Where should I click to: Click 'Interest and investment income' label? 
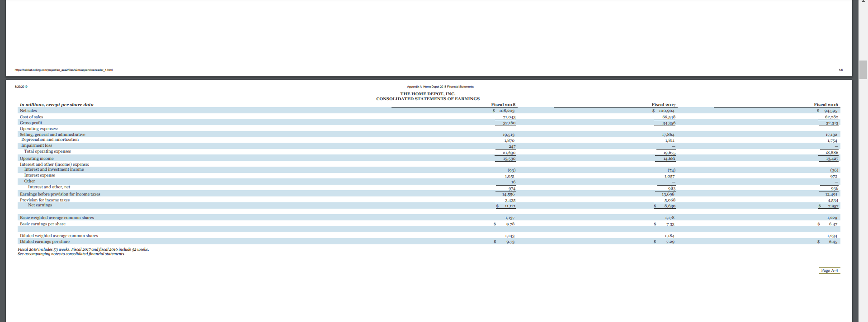pos(54,169)
